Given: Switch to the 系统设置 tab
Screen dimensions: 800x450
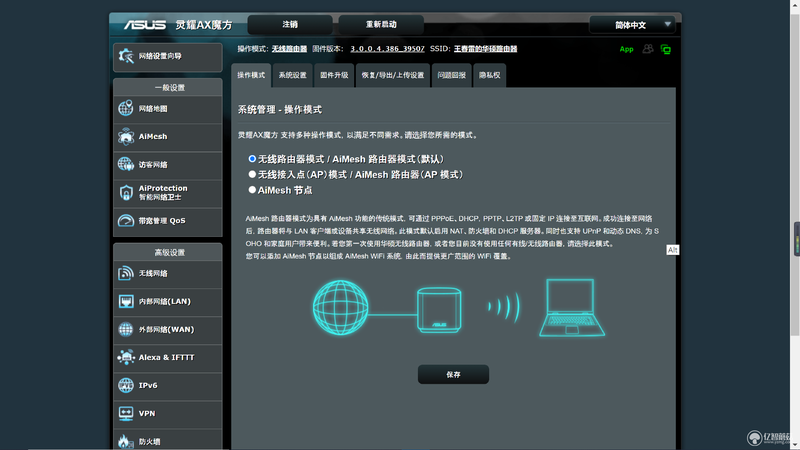Looking at the screenshot, I should 292,75.
